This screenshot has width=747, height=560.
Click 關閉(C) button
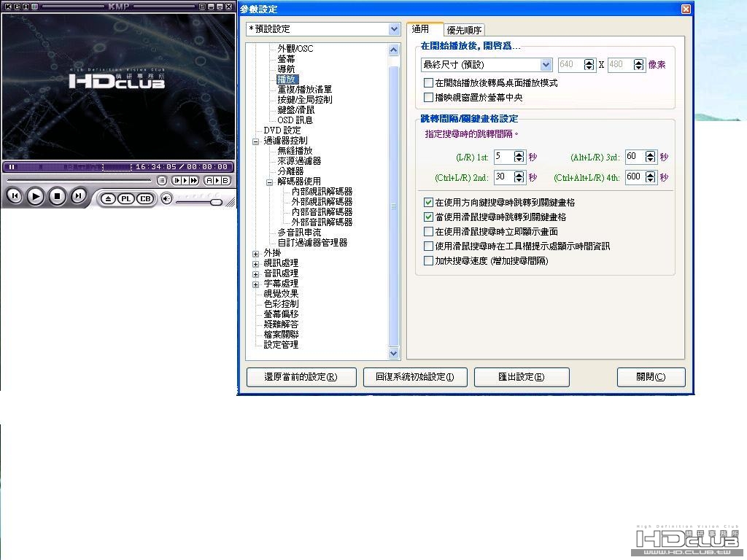(651, 377)
